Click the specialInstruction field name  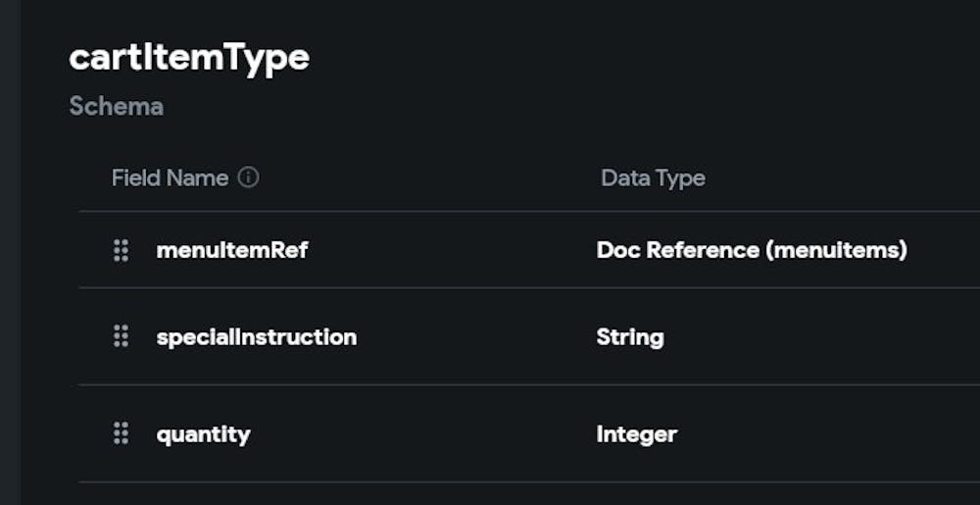point(257,337)
